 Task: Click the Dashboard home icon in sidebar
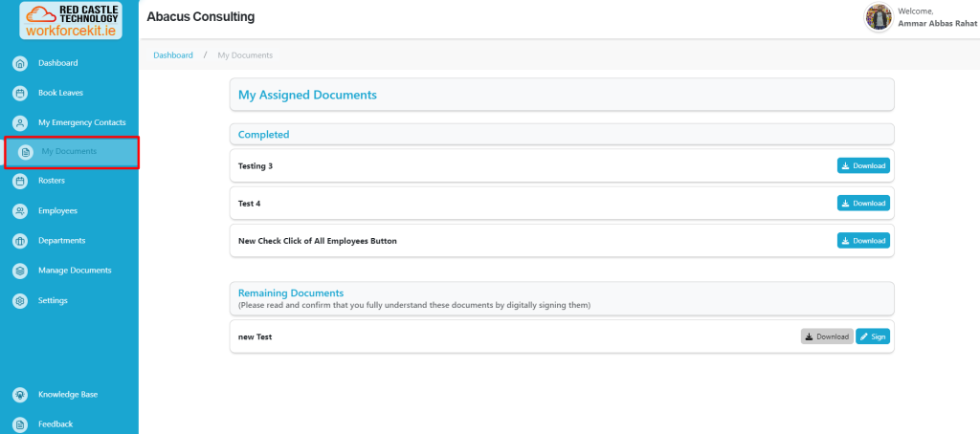pos(19,63)
